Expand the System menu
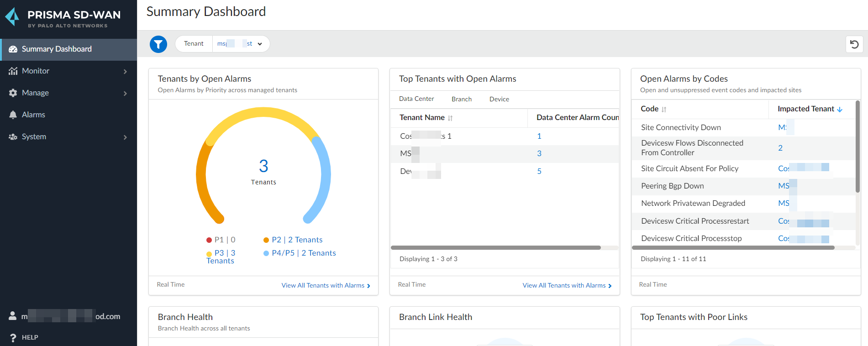This screenshot has height=346, width=868. coord(125,137)
